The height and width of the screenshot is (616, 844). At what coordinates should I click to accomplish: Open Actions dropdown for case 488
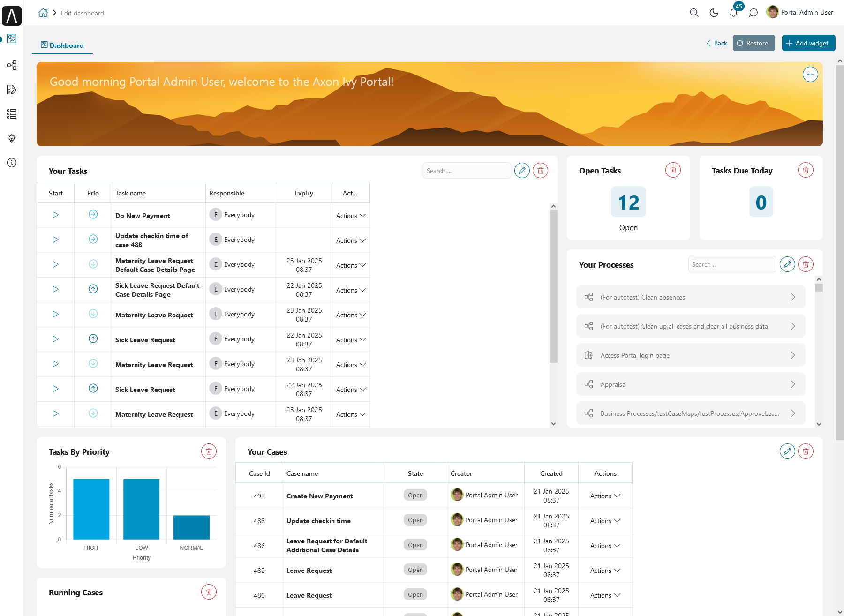[x=605, y=521]
